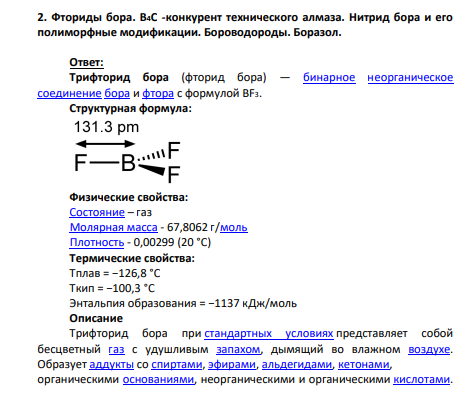The width and height of the screenshot is (471, 404).
Task: Open the 'запахом' hyperlink
Action: [x=238, y=349]
